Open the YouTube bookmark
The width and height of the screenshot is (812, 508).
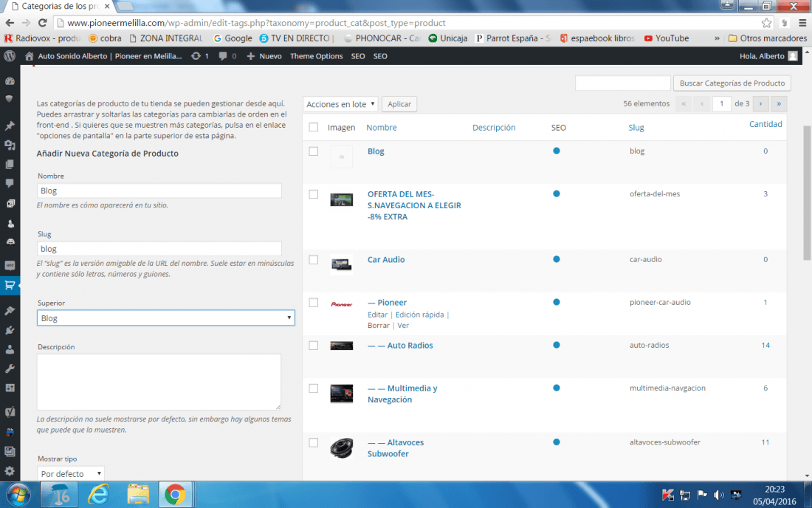pos(667,38)
